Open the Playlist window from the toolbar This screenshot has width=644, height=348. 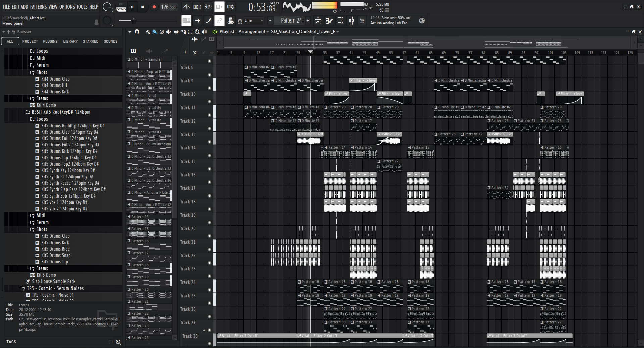(318, 21)
